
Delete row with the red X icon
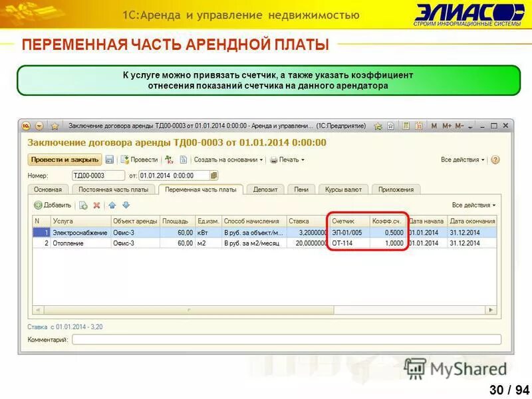(96, 205)
